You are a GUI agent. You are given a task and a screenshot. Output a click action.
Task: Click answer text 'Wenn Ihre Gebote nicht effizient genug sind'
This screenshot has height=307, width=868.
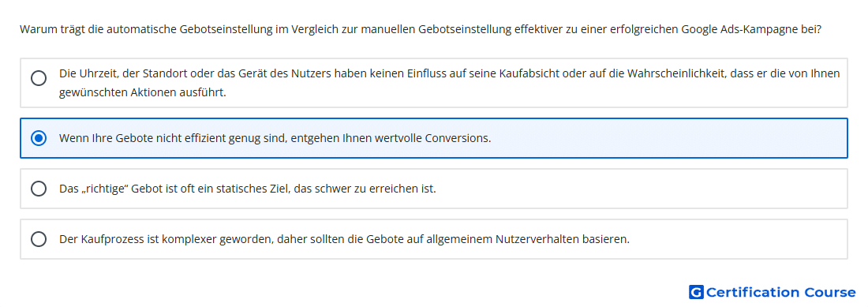(x=172, y=138)
